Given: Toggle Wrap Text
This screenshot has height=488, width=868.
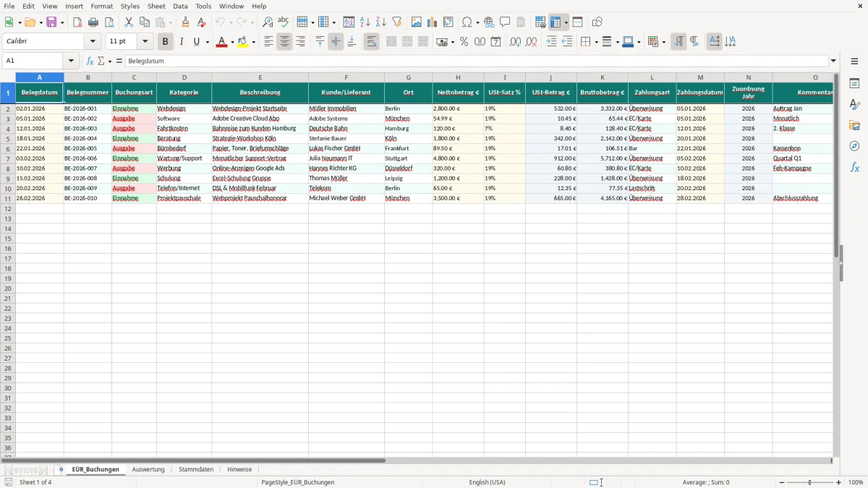Looking at the screenshot, I should [371, 42].
